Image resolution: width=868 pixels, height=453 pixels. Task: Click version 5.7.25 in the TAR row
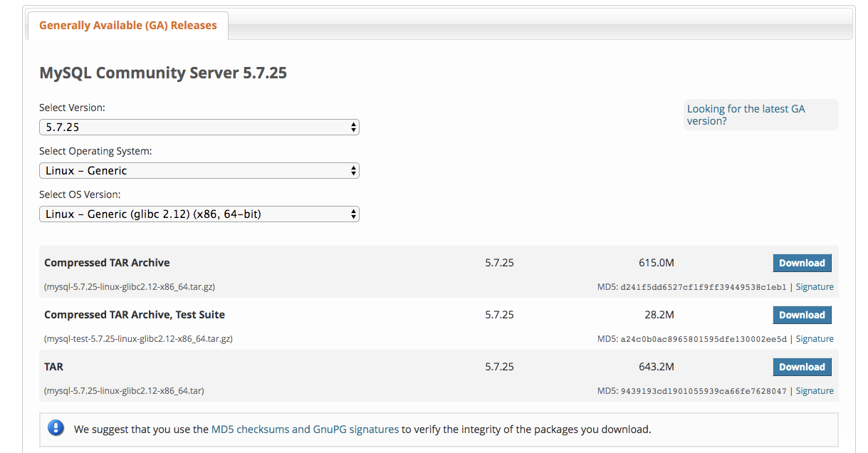[x=499, y=367]
